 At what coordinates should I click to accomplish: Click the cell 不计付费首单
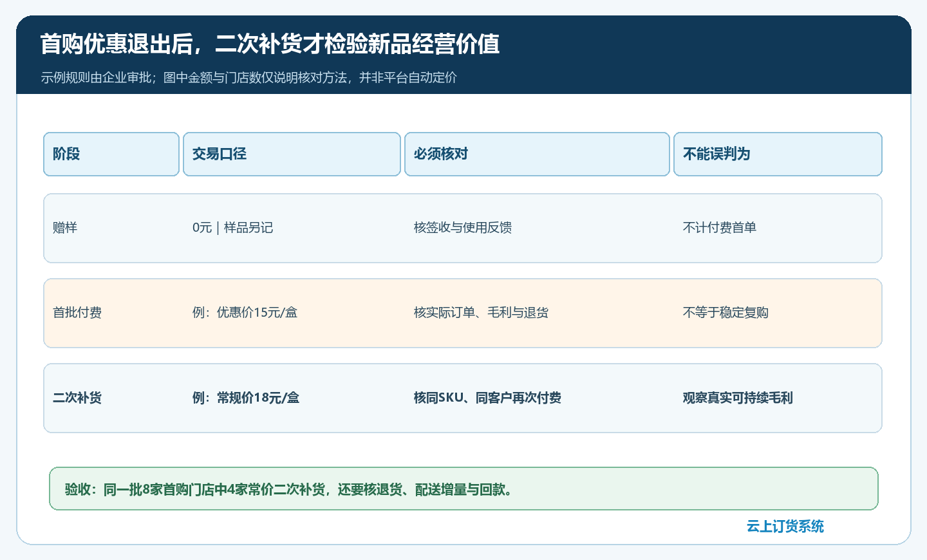click(x=720, y=228)
